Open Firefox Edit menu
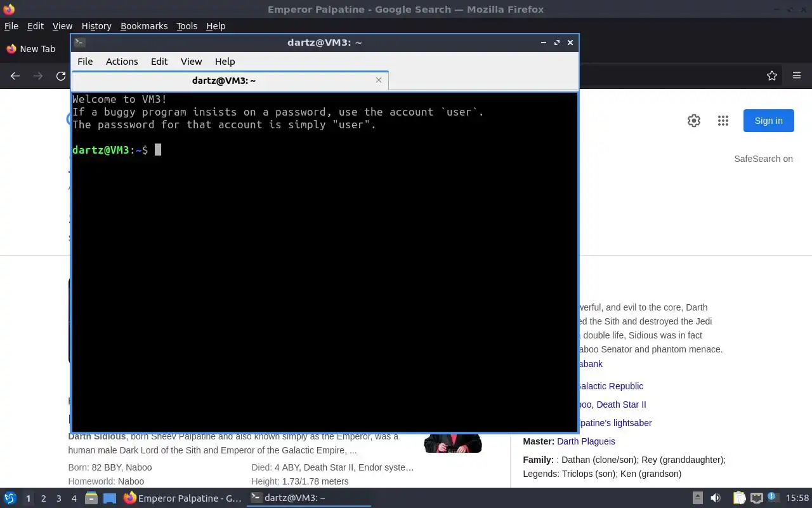Screen dimensions: 812x508 coord(36,26)
